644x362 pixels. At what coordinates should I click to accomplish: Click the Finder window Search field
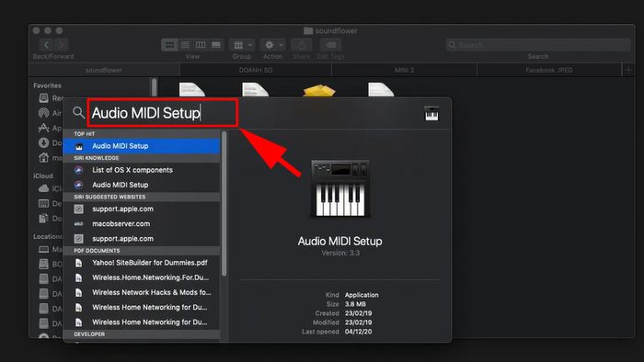538,45
